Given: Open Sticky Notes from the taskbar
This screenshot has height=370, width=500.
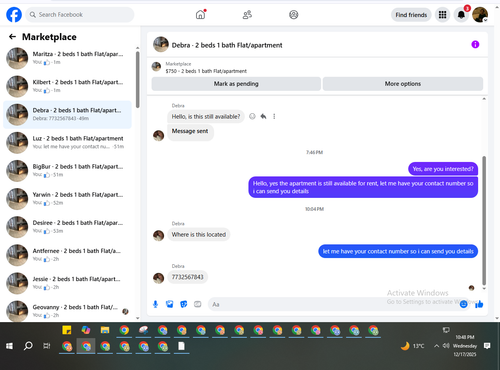Looking at the screenshot, I should point(67,330).
